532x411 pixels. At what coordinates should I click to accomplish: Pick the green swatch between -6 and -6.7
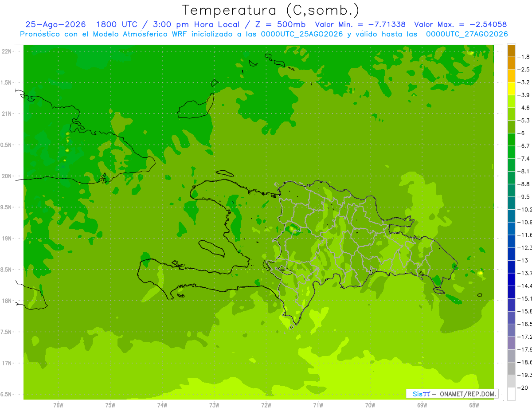tap(511, 139)
